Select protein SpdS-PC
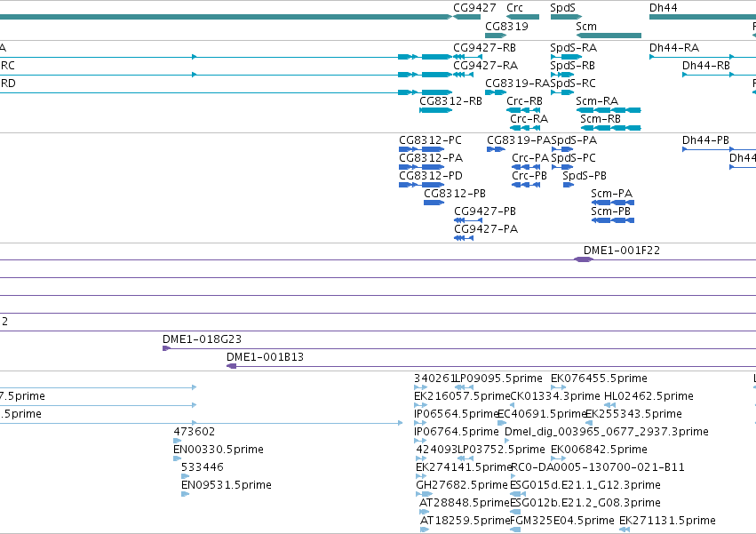 tap(573, 158)
